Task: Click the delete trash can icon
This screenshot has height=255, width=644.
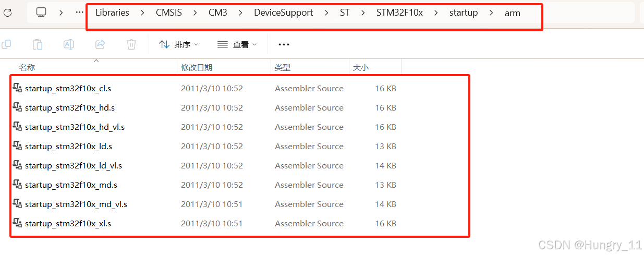Action: tap(131, 45)
